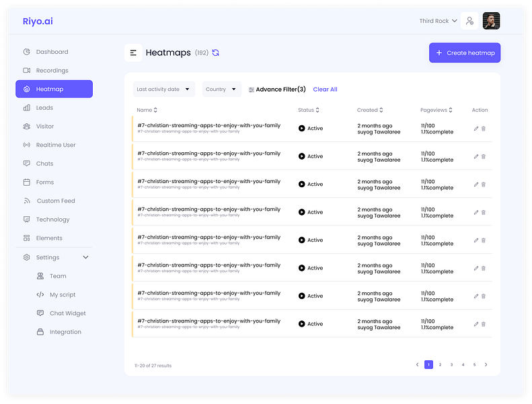Image resolution: width=532 pixels, height=404 pixels.
Task: Click the Active status play icon in first row
Action: coord(301,129)
